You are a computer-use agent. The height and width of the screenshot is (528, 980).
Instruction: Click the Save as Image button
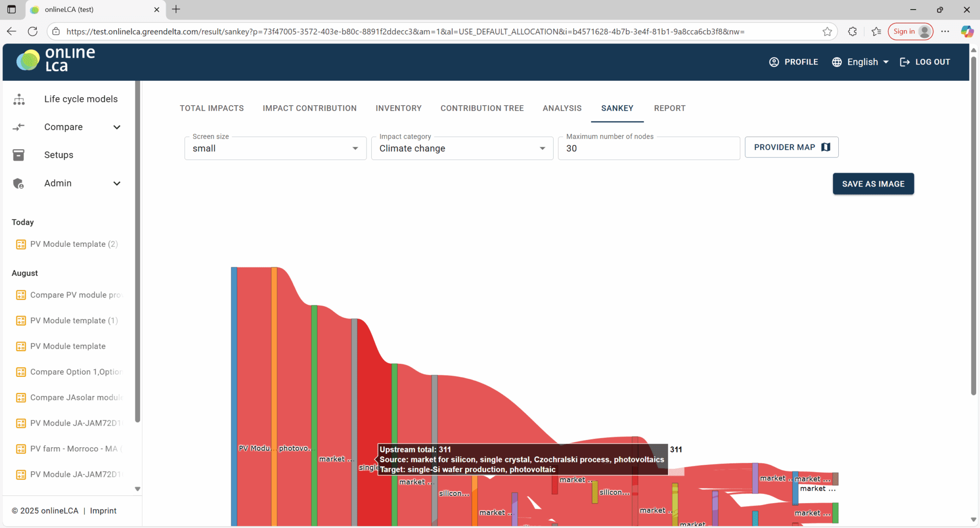(x=873, y=184)
